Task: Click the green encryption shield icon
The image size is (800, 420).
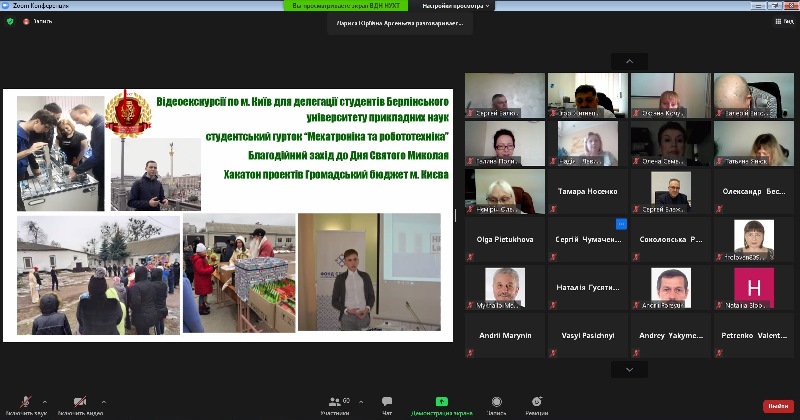Action: 10,21
